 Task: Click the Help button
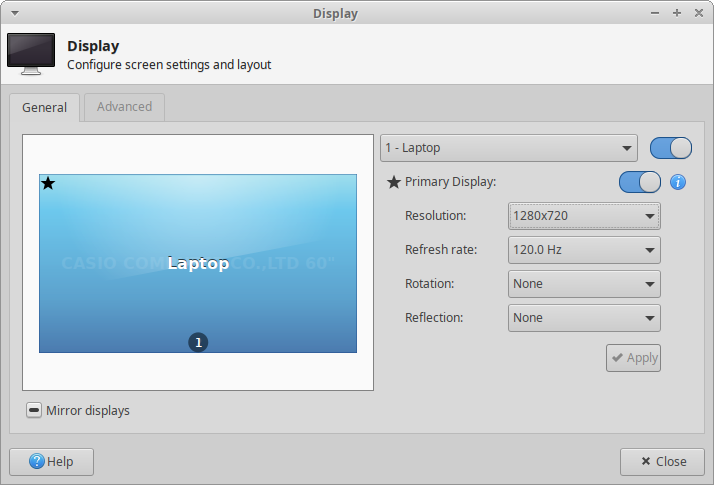(x=51, y=461)
